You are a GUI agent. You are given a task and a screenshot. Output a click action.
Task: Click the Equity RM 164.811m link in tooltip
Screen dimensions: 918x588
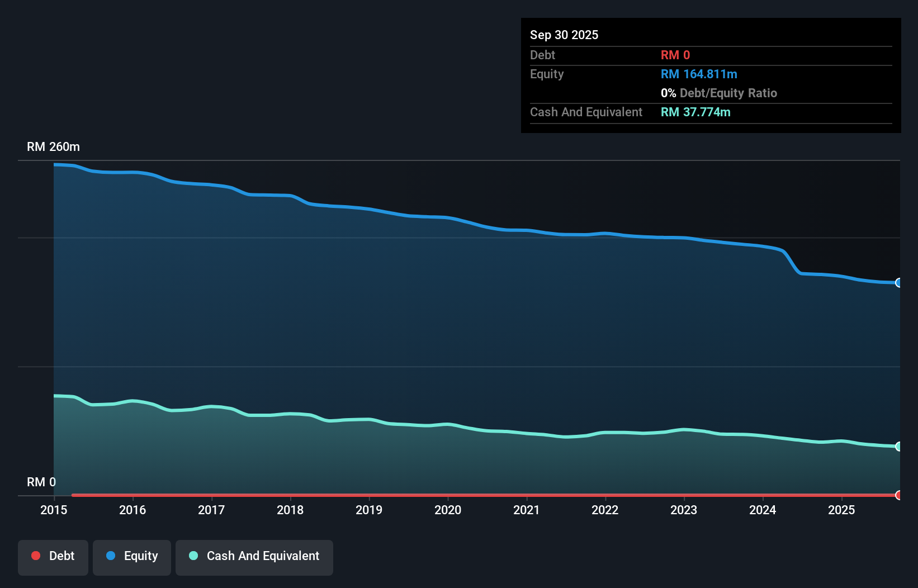(698, 74)
